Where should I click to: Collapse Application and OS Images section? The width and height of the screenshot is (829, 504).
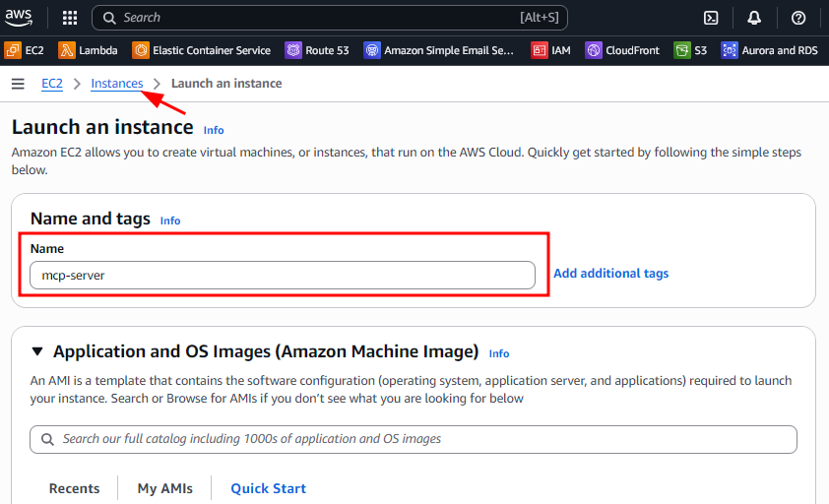pyautogui.click(x=37, y=351)
